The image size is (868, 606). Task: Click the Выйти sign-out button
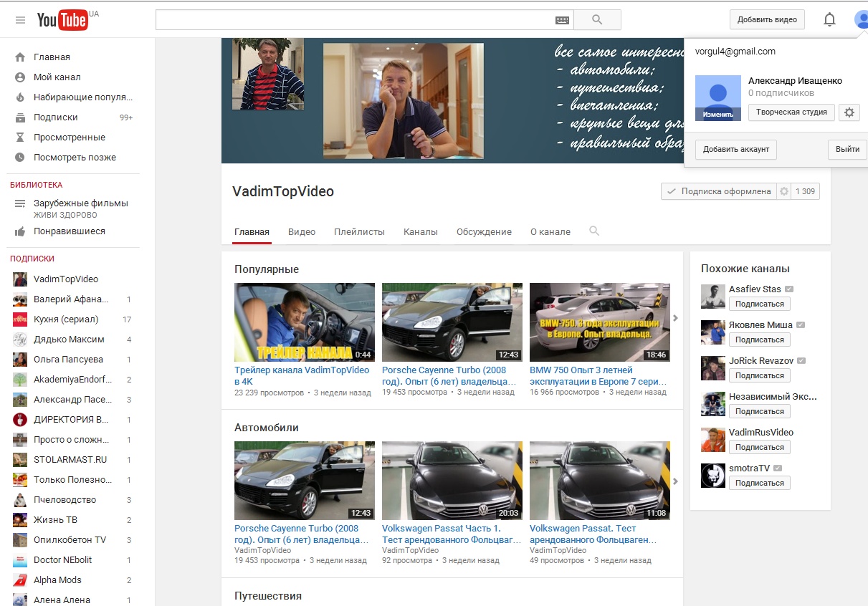(847, 150)
